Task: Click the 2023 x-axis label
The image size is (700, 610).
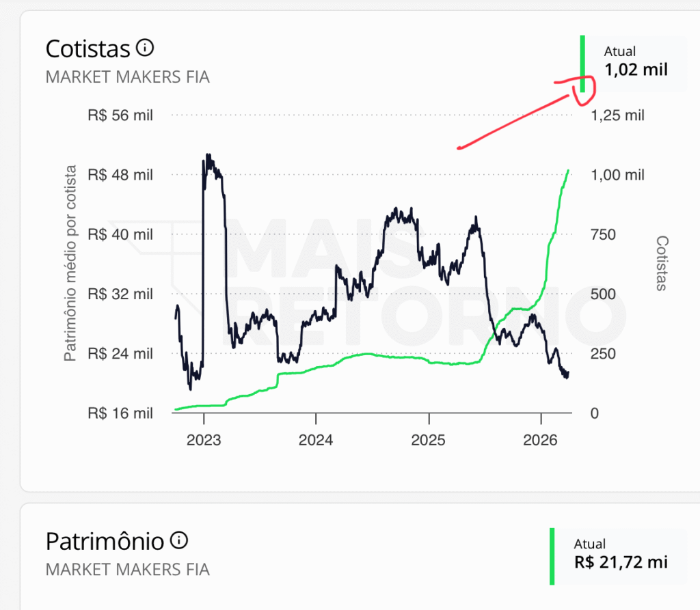Action: click(x=204, y=439)
